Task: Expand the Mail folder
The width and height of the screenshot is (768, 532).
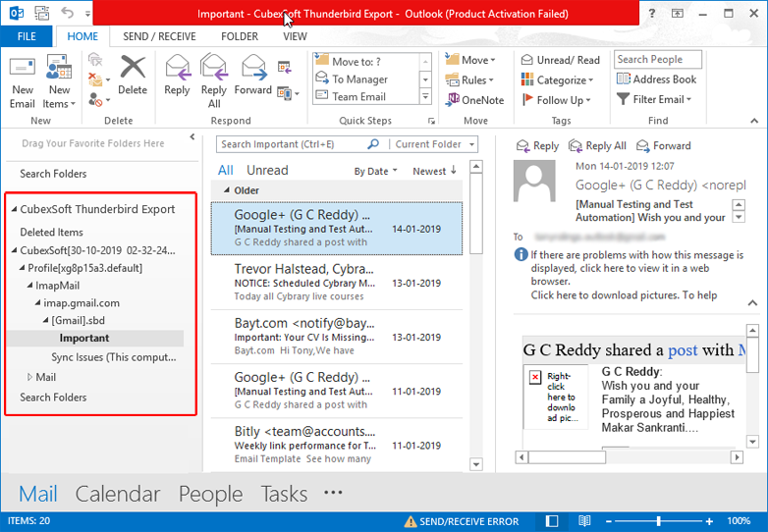Action: [29, 377]
